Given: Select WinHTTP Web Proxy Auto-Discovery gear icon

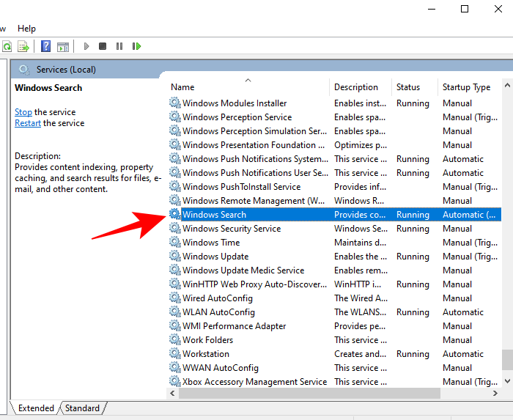Looking at the screenshot, I should [x=174, y=284].
